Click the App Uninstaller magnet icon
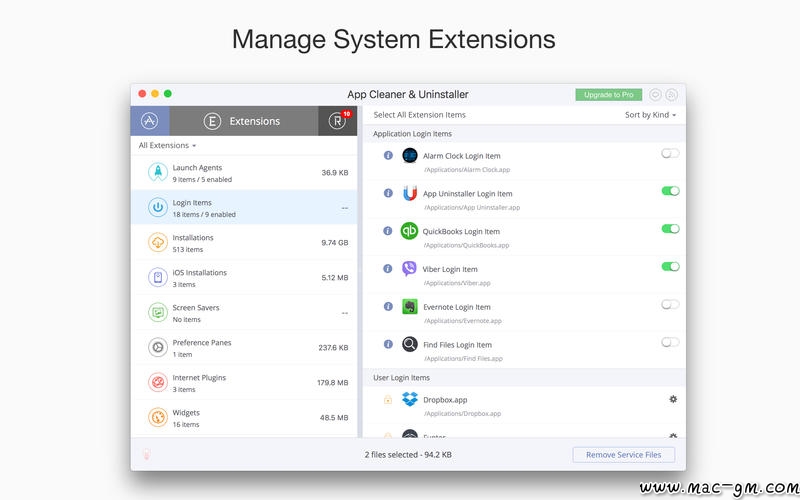This screenshot has width=800, height=500. click(409, 193)
